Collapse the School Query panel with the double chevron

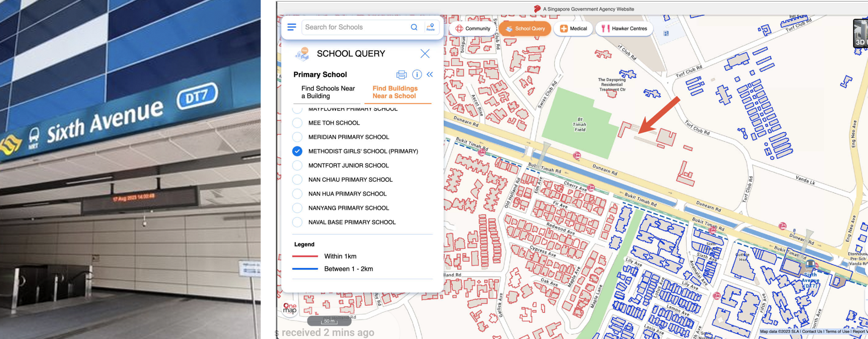(430, 74)
